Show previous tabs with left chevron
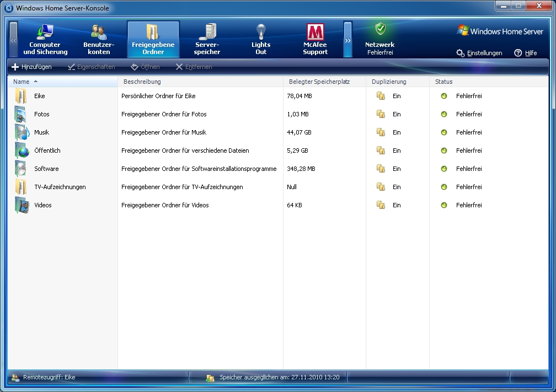The height and width of the screenshot is (392, 556). tap(13, 40)
